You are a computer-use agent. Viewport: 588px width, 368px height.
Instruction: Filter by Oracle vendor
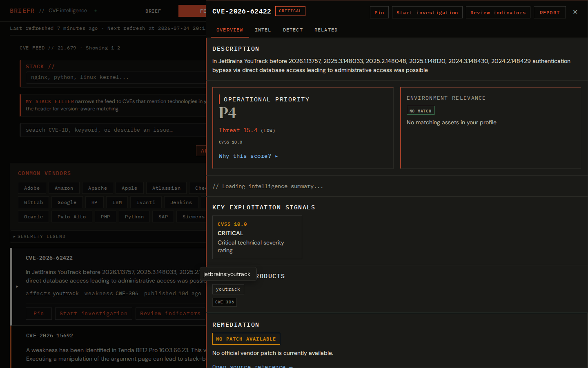coord(33,217)
